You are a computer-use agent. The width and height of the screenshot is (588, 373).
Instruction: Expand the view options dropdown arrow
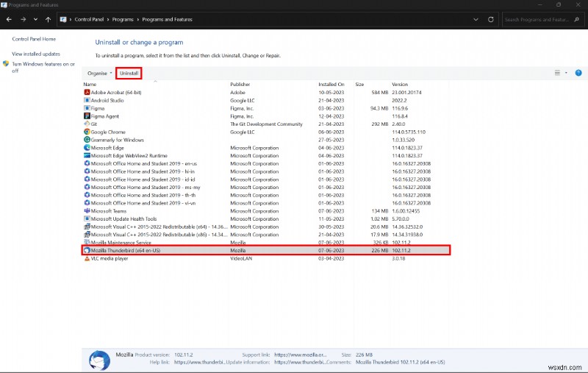pyautogui.click(x=566, y=73)
